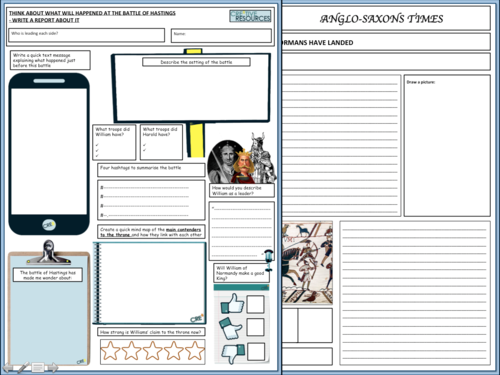This screenshot has height=375, width=500.
Task: Click the Creative Resources logo
Action: tap(250, 16)
